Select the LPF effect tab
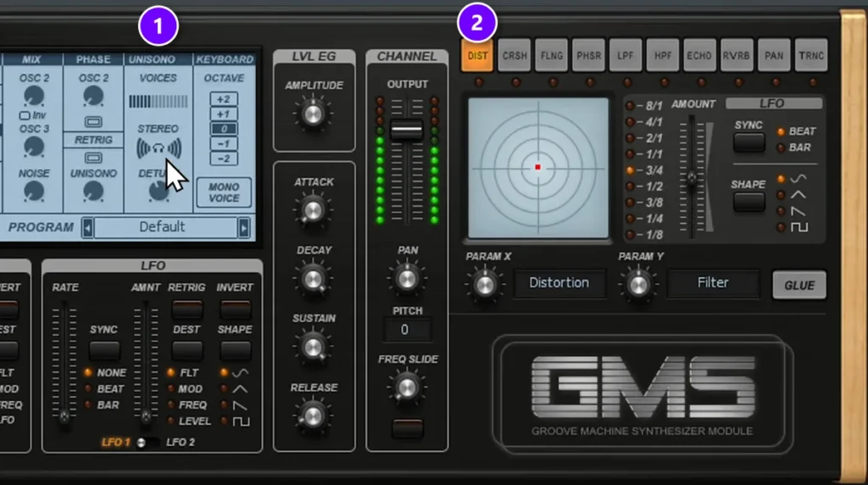The image size is (868, 485). pos(626,55)
